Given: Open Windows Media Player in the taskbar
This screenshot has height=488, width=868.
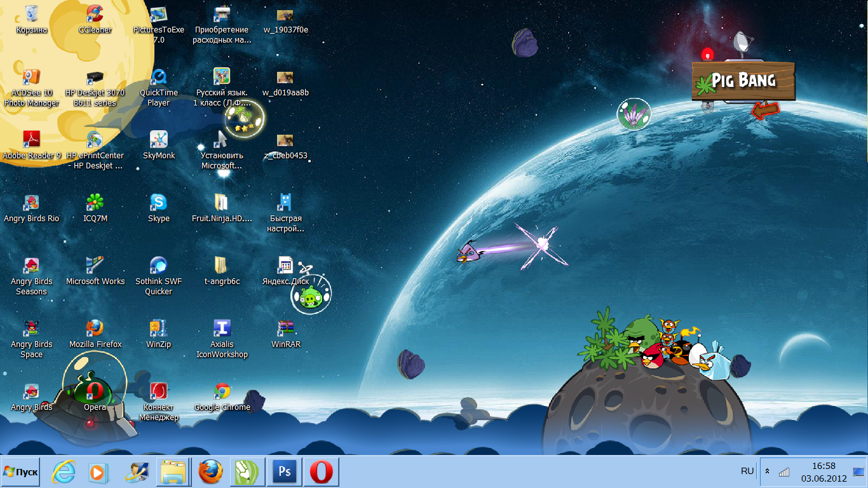Looking at the screenshot, I should click(98, 472).
